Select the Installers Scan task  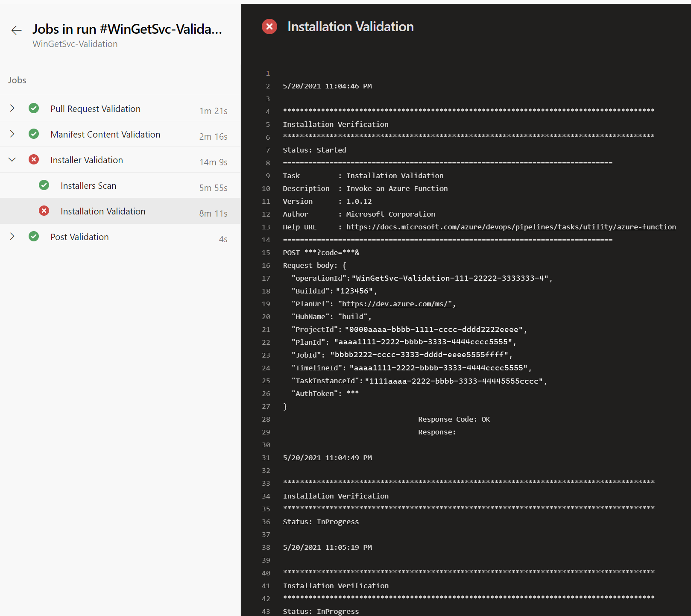click(88, 185)
